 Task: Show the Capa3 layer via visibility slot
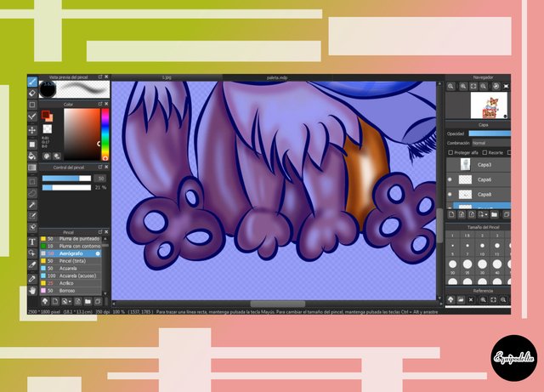(x=450, y=165)
